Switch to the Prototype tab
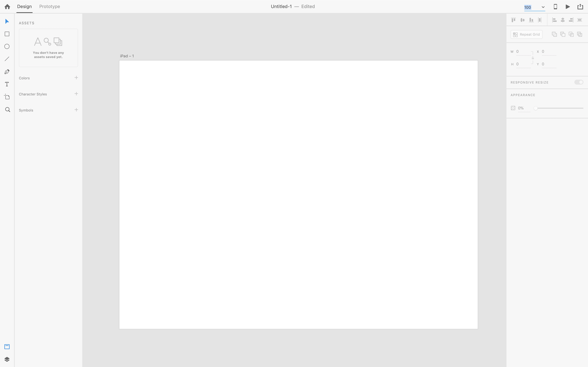The width and height of the screenshot is (588, 367). click(x=50, y=6)
